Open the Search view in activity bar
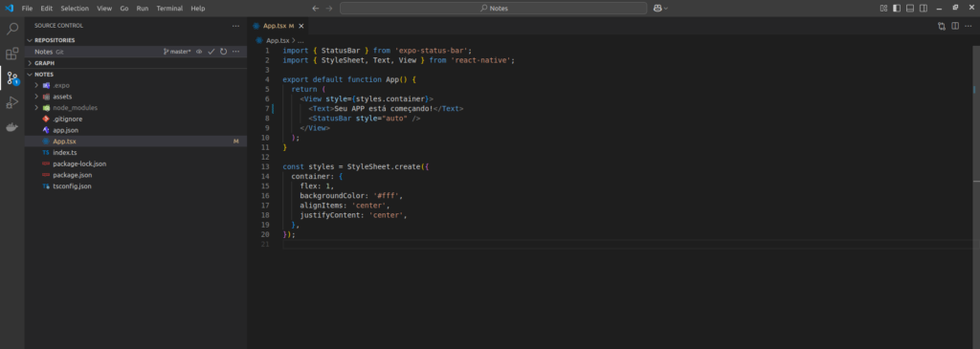The height and width of the screenshot is (349, 980). [11, 29]
